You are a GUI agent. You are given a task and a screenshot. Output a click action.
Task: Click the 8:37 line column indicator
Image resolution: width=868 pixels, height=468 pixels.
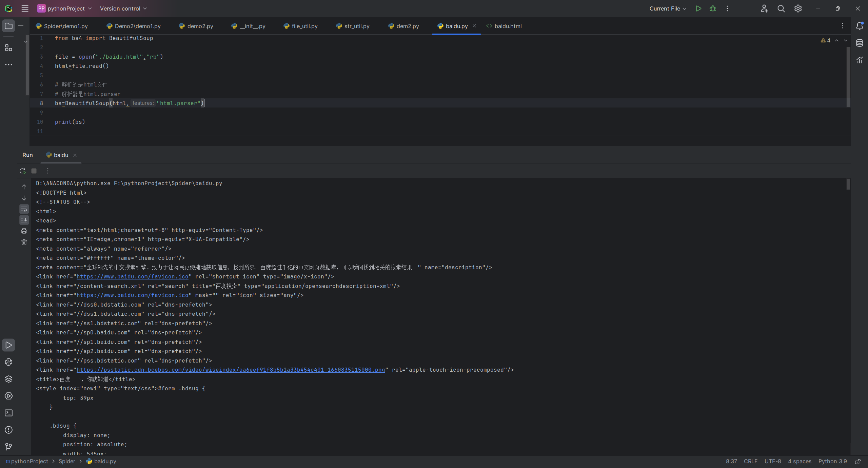(731, 462)
